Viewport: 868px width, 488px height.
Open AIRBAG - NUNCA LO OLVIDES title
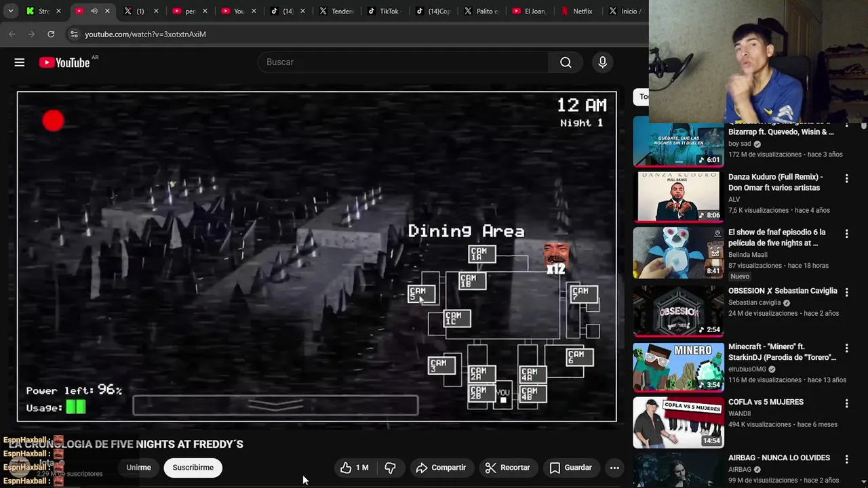[778, 458]
